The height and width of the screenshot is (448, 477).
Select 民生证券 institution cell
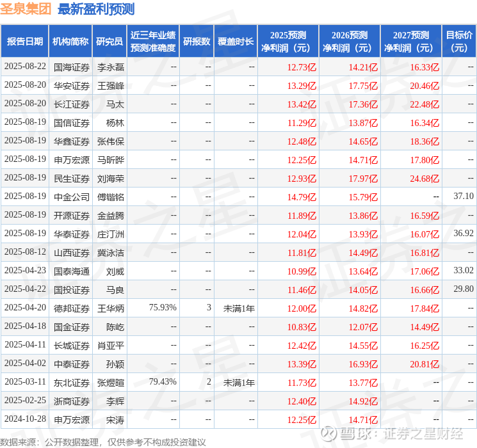point(72,179)
